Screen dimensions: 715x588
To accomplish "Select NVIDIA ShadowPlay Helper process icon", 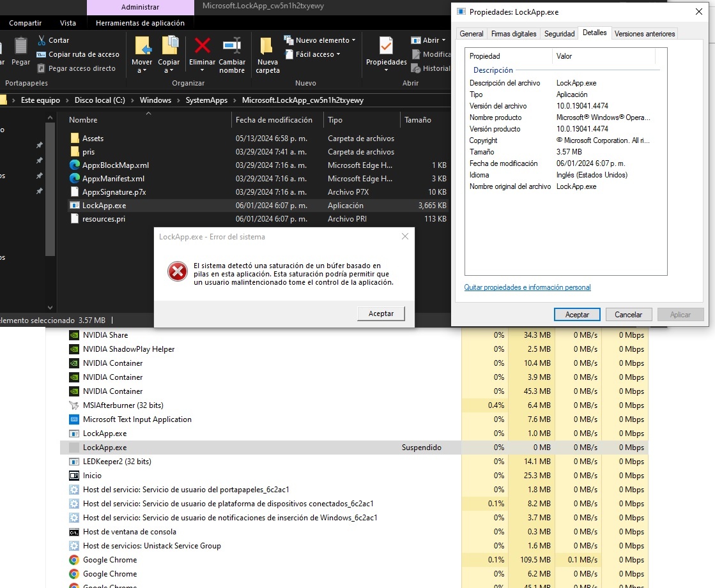I will pyautogui.click(x=74, y=349).
